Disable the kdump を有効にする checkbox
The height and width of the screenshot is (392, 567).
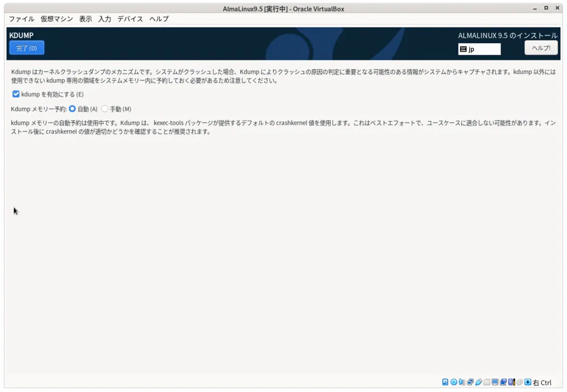pos(16,94)
